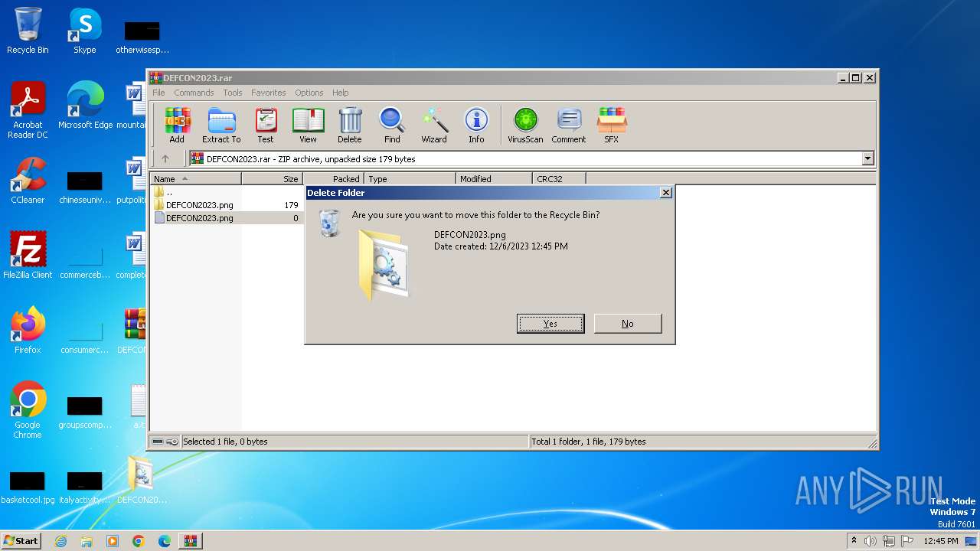980x551 pixels.
Task: Open Acrobat Reader DC desktop icon
Action: (28, 110)
